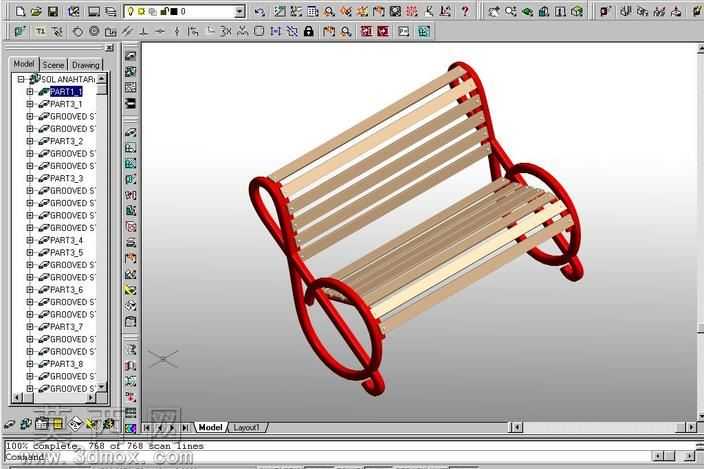Click the circle tool icon in the second toolbar
The image size is (704, 469).
pos(78,31)
